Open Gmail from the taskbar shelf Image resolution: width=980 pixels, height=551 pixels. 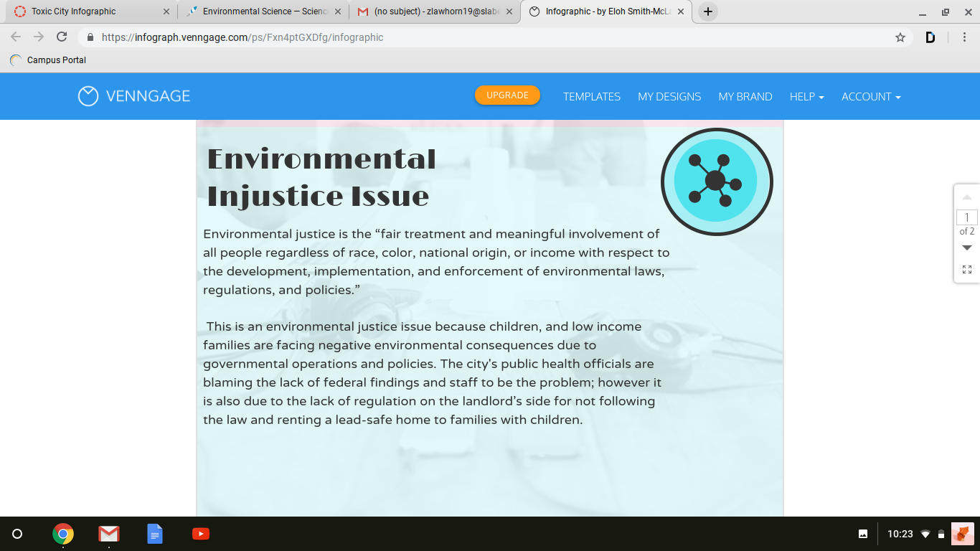(x=109, y=534)
